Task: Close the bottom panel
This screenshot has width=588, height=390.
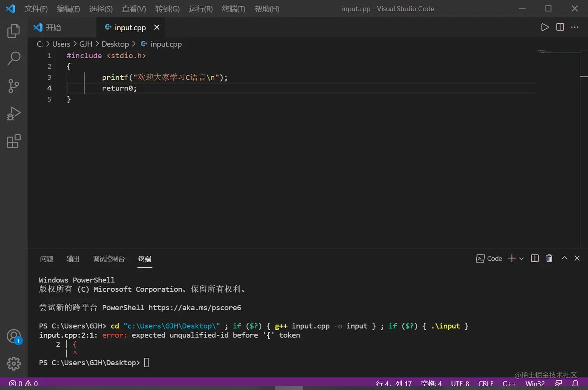Action: (x=577, y=258)
